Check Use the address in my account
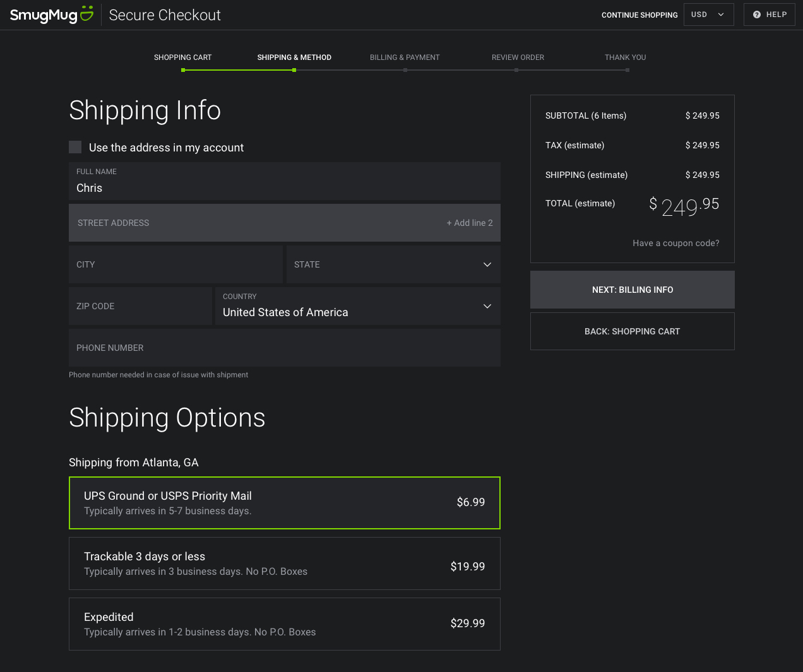Screen dimensions: 803x672 (x=75, y=147)
